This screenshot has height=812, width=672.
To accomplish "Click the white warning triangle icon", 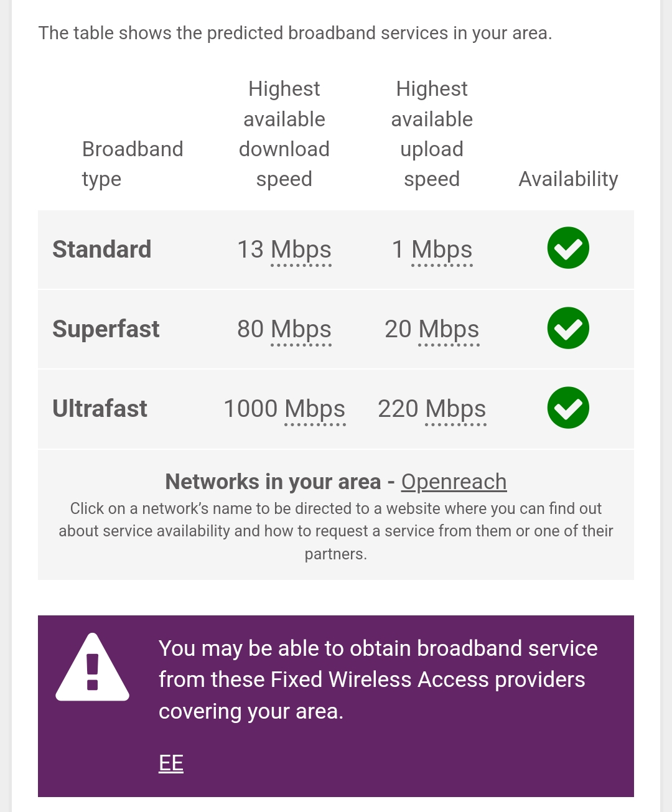I will coord(93,668).
